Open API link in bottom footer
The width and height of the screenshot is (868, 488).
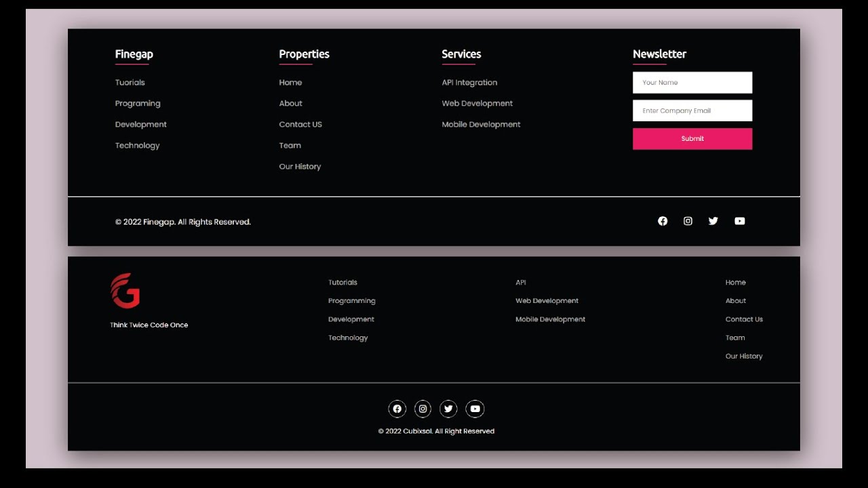(521, 283)
